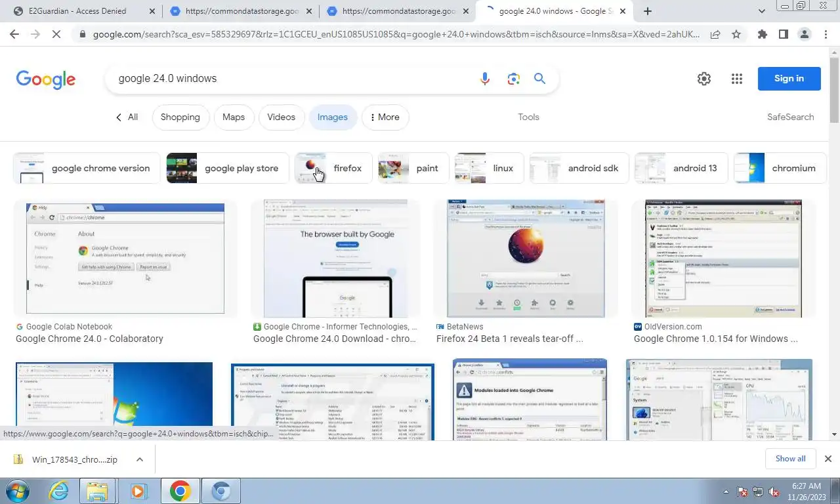View site information lock icon
The height and width of the screenshot is (504, 840).
(x=81, y=34)
